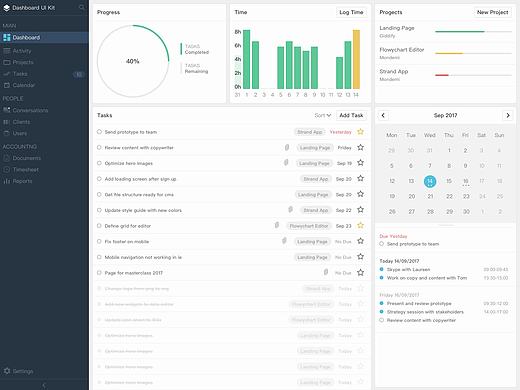The image size is (520, 390).
Task: Click Strand App red progress bar
Action: (442, 75)
